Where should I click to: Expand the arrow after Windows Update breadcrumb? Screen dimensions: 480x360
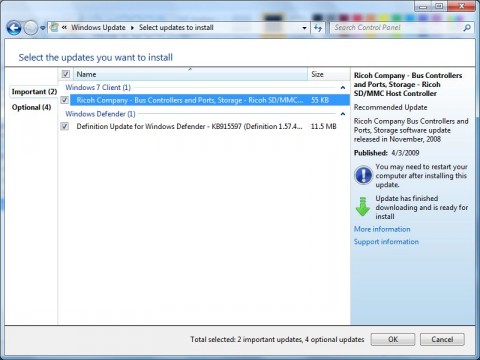132,28
